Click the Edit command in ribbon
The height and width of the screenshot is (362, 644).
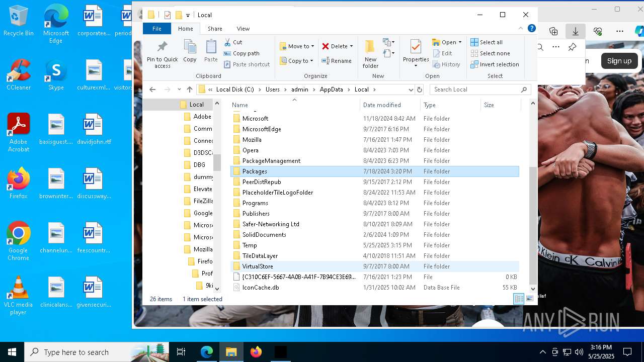(442, 53)
